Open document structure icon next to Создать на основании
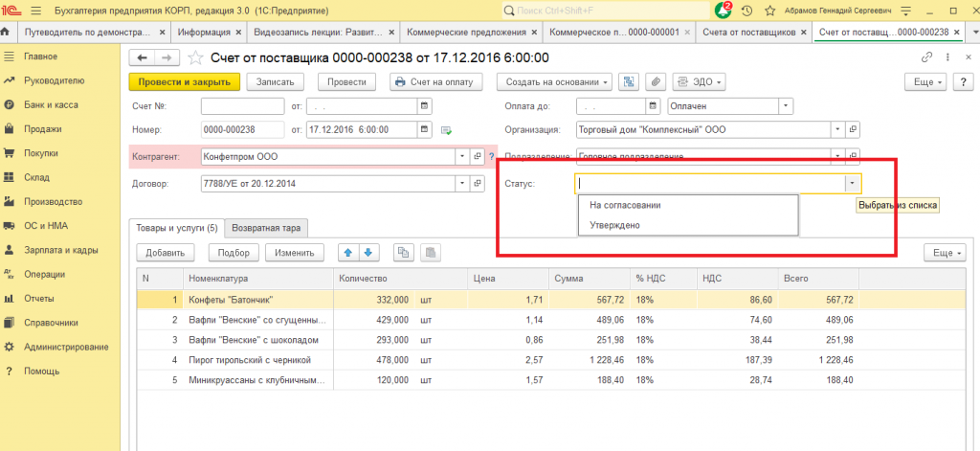The height and width of the screenshot is (451, 980). click(x=629, y=82)
